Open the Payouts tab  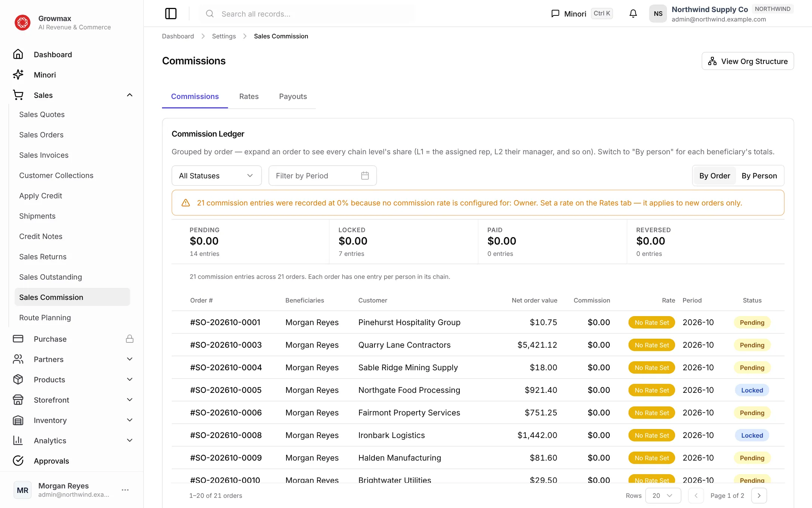click(293, 96)
